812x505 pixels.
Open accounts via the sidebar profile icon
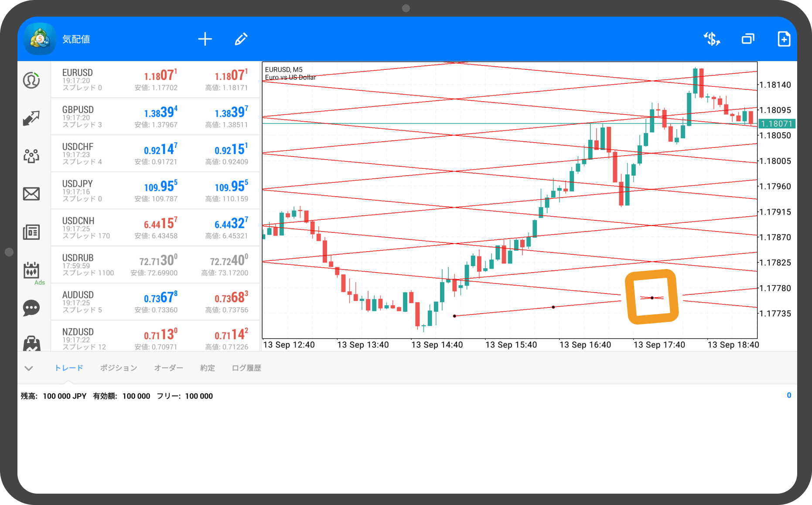tap(31, 80)
